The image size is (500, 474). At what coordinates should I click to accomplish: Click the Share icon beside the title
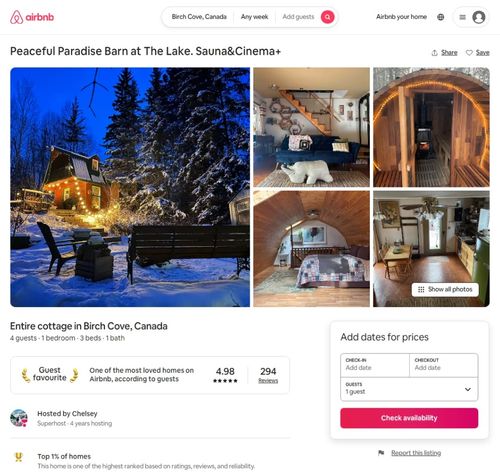(x=434, y=53)
